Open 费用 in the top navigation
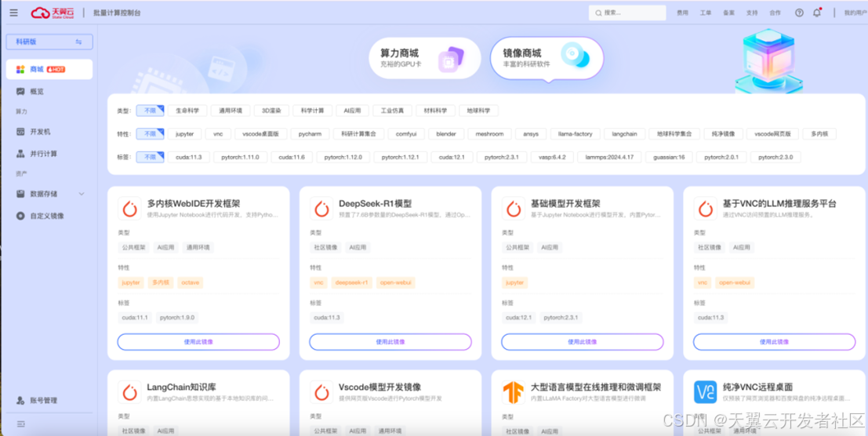 pyautogui.click(x=682, y=13)
